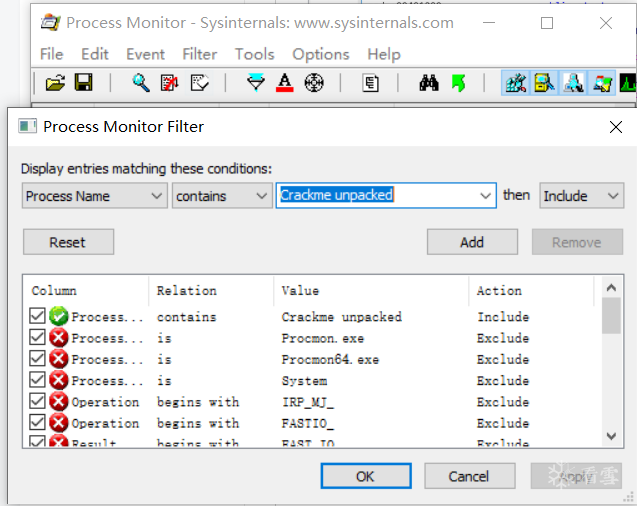Screen dimensions: 637x506
Task: Click the Open file toolbar icon
Action: [56, 83]
